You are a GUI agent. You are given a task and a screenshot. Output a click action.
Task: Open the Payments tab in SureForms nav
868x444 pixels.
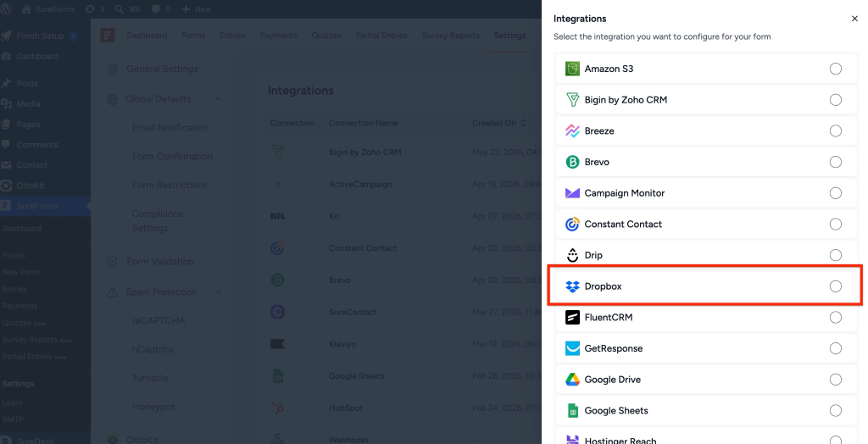coord(278,36)
